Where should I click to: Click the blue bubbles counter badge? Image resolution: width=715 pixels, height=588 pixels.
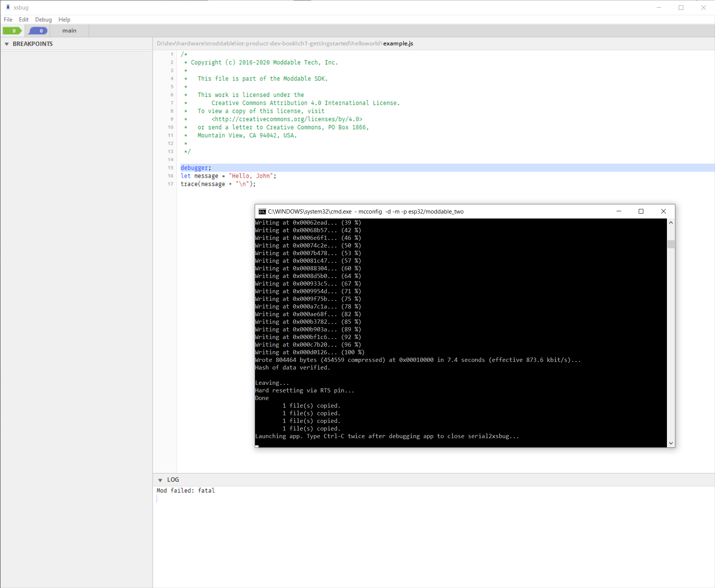pyautogui.click(x=37, y=31)
